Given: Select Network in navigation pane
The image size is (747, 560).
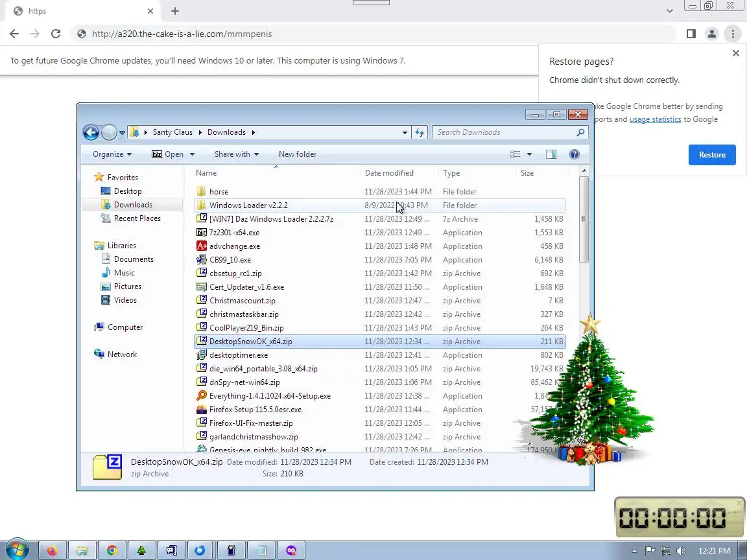Looking at the screenshot, I should [x=122, y=355].
